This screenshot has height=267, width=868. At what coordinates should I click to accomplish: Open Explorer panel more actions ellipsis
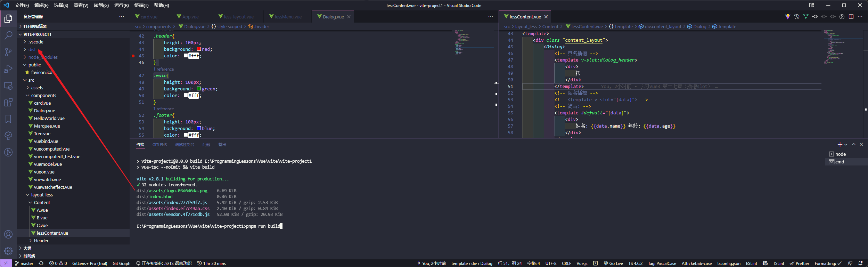122,16
